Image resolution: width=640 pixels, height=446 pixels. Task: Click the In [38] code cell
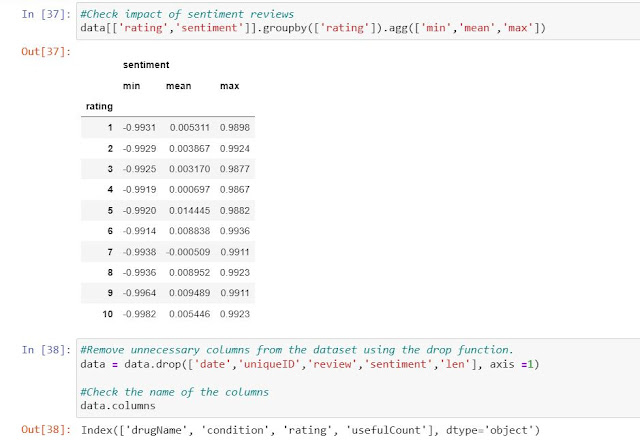click(358, 378)
